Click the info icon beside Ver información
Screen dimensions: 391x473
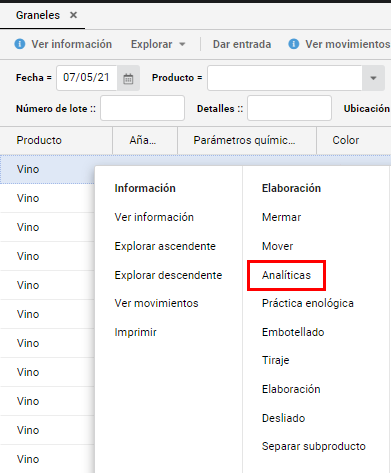(20, 44)
